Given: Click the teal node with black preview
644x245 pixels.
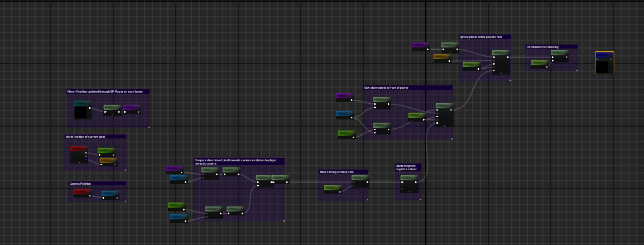Looking at the screenshot, I should [x=83, y=110].
